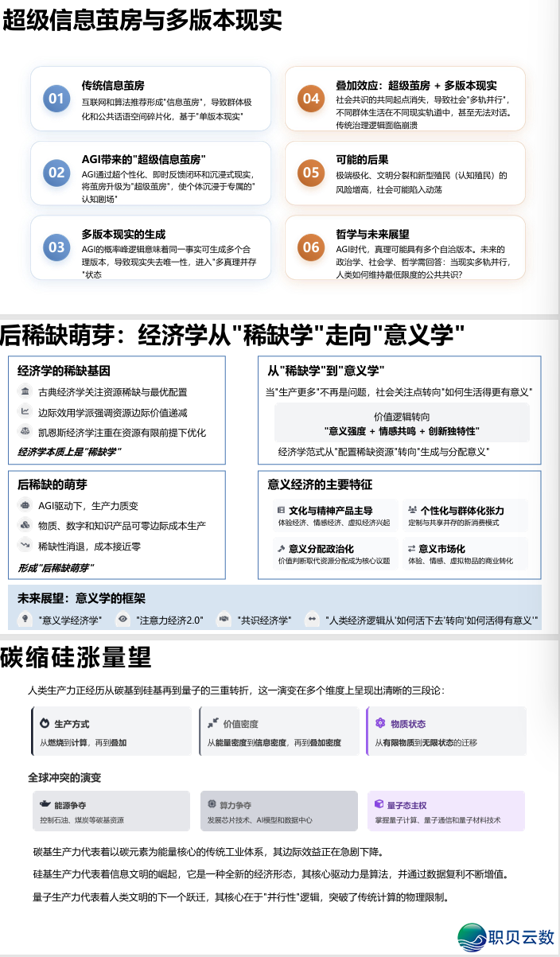
Task: Click the 生产方式 card
Action: tap(111, 731)
